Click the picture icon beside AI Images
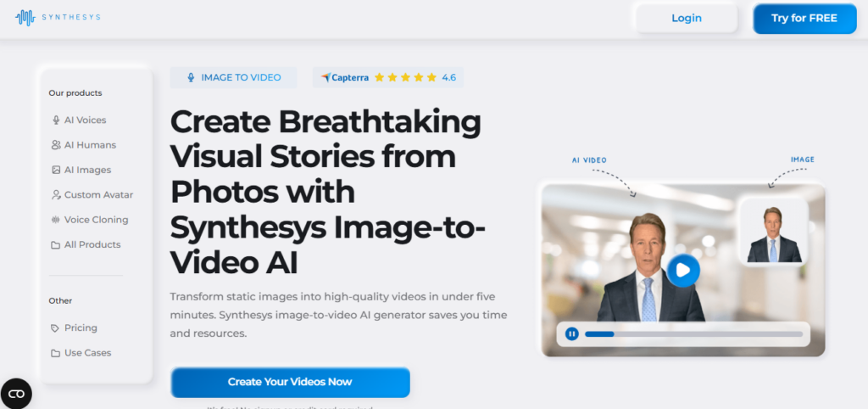The width and height of the screenshot is (868, 409). (x=56, y=171)
